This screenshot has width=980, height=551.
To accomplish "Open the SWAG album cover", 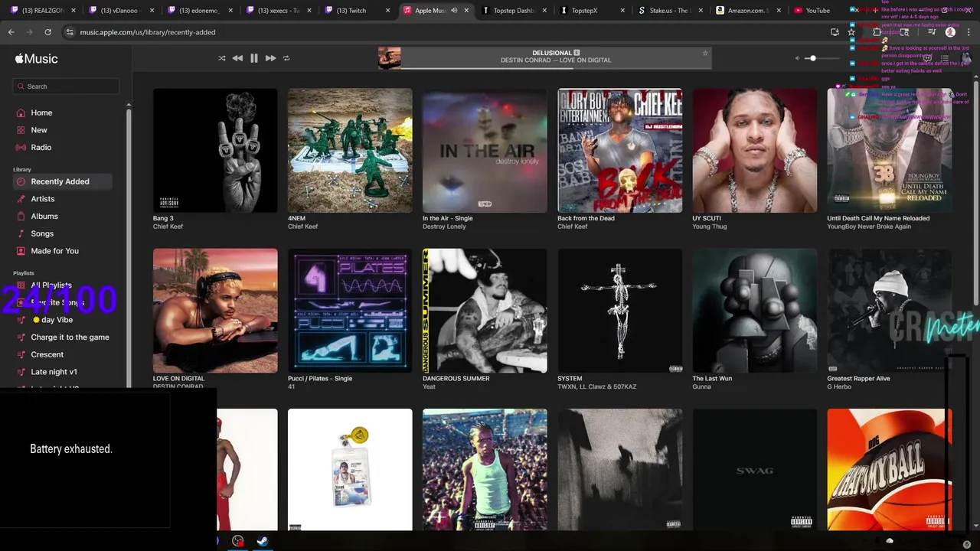I will pyautogui.click(x=754, y=470).
